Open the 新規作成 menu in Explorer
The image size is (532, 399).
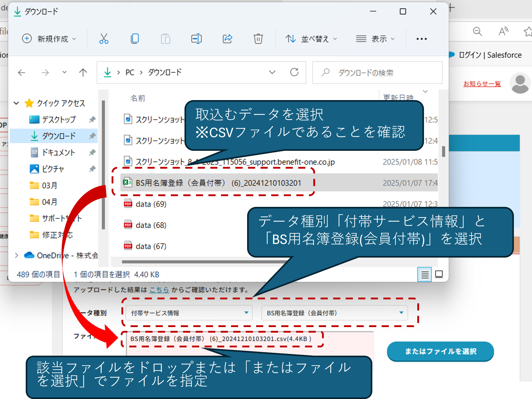49,39
